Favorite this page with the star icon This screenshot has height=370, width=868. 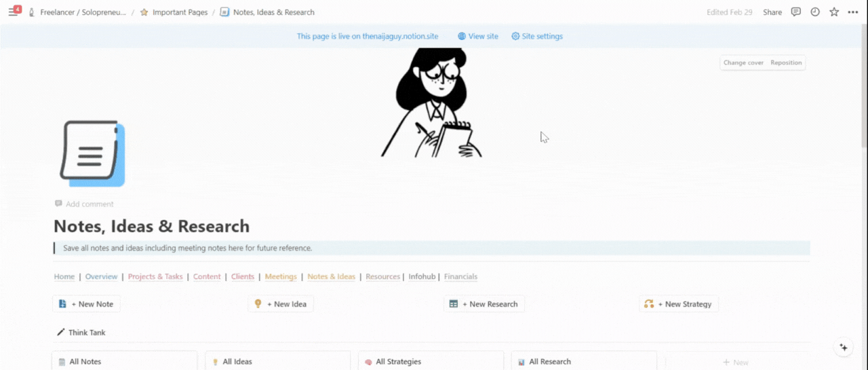pos(834,12)
